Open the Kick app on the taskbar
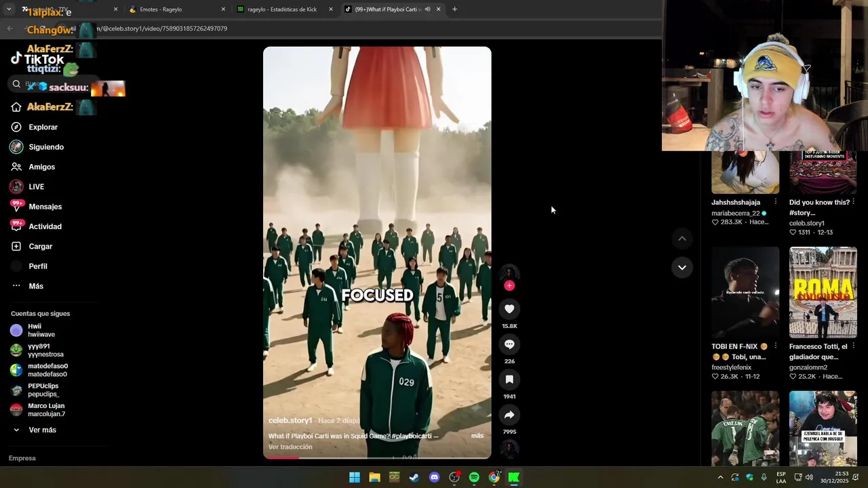This screenshot has width=868, height=488. [x=514, y=477]
